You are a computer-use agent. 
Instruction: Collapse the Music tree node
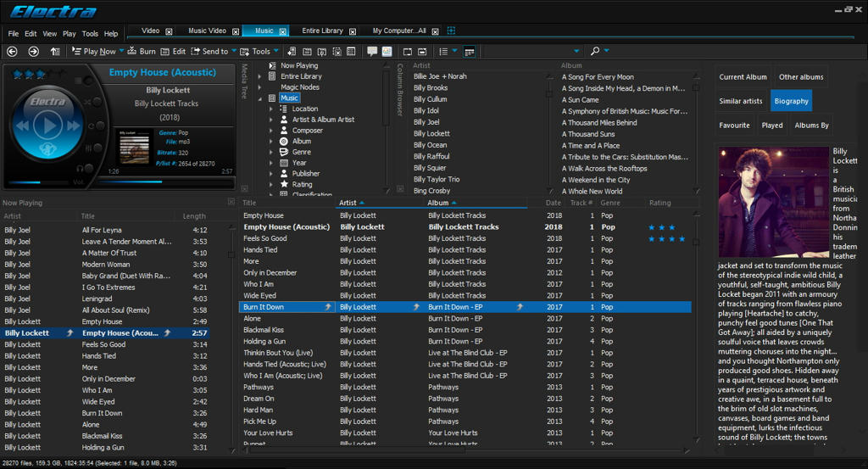(x=259, y=98)
